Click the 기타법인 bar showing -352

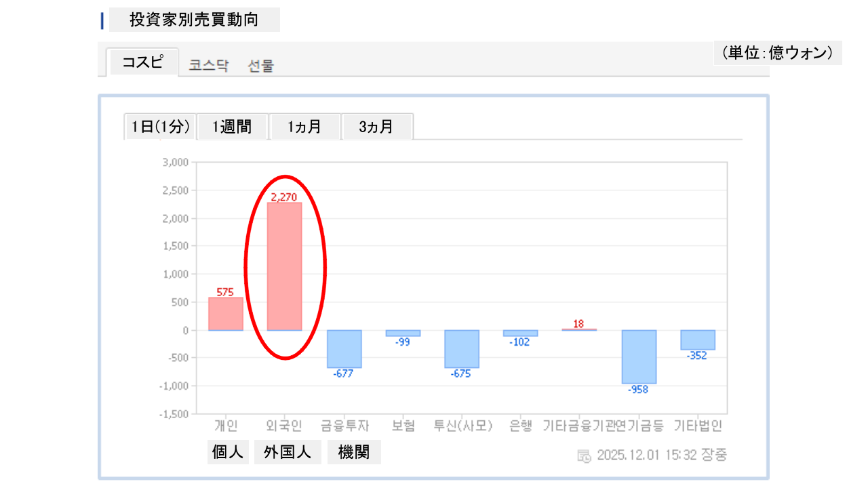pyautogui.click(x=698, y=340)
